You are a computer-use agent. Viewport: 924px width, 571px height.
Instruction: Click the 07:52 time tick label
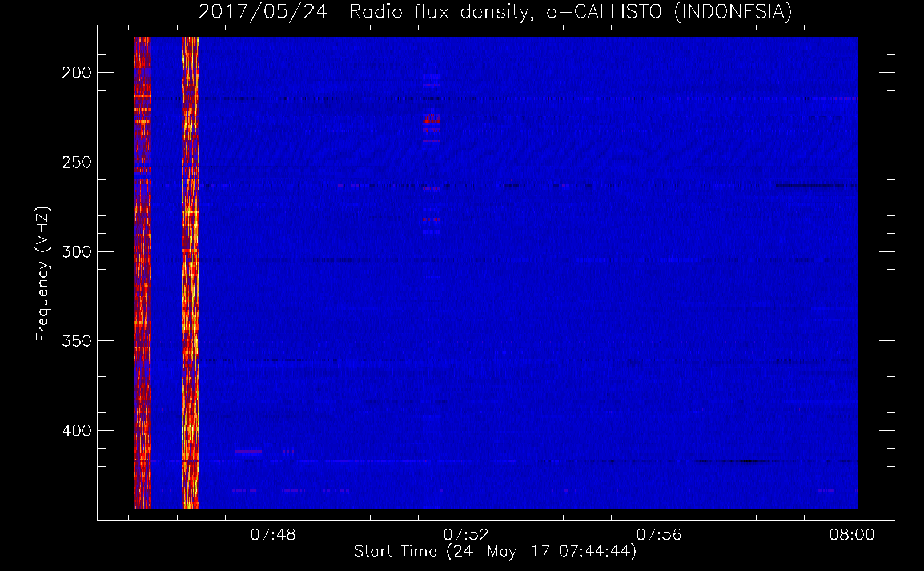(467, 535)
